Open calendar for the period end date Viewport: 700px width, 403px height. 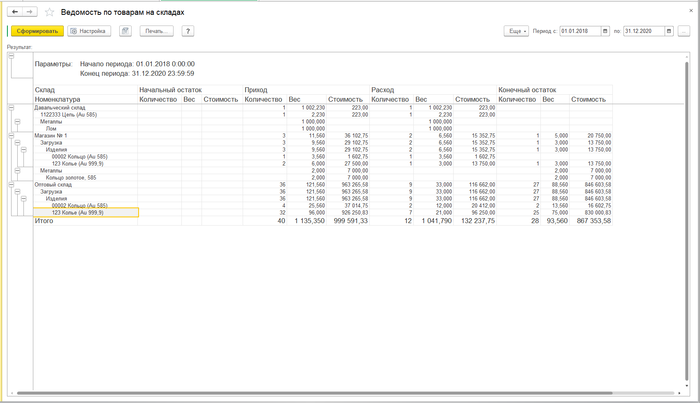[669, 31]
